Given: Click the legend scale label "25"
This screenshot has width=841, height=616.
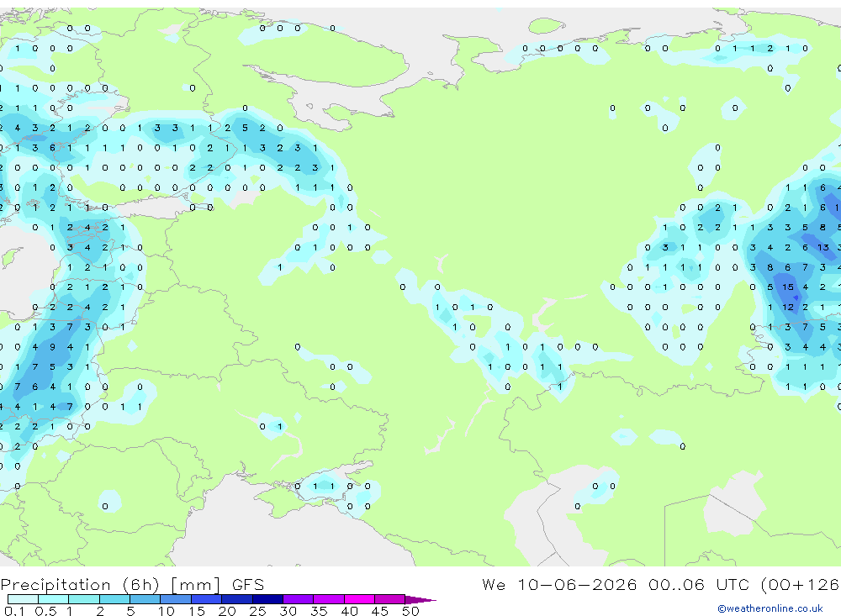Looking at the screenshot, I should coord(257,611).
